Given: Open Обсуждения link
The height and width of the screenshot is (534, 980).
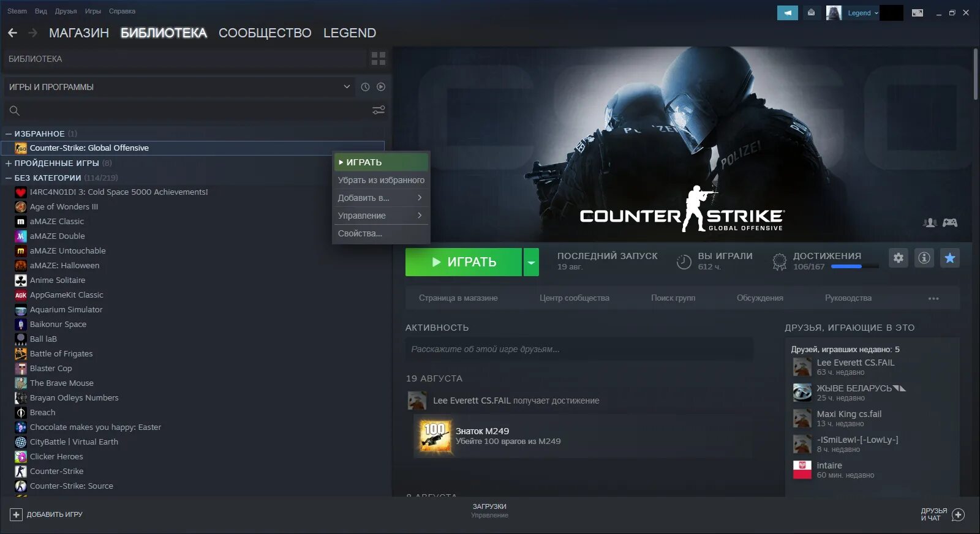Looking at the screenshot, I should click(x=760, y=298).
